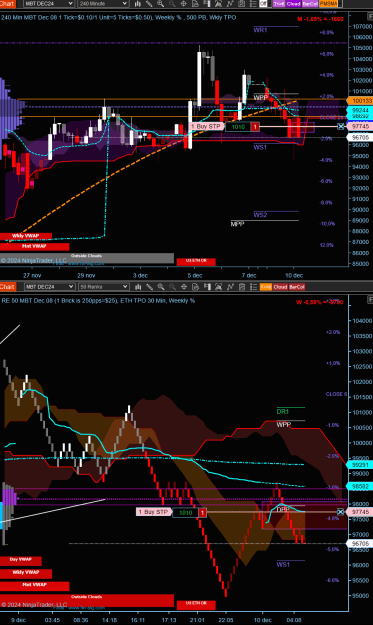Click Outside Clouds button in top chart
The width and height of the screenshot is (373, 625).
click(87, 257)
